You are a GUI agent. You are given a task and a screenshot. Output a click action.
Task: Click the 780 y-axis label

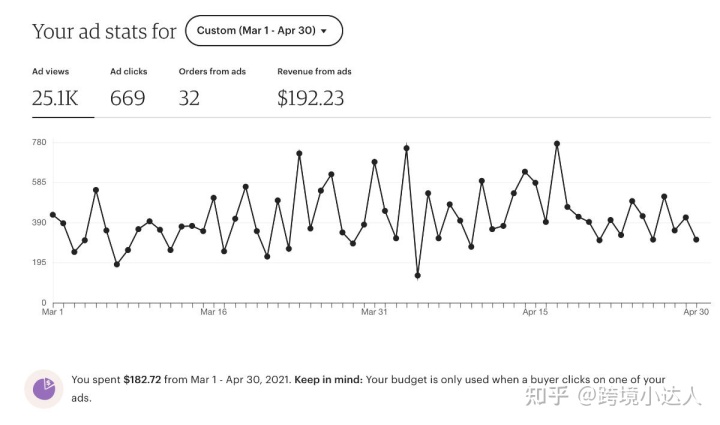pos(39,142)
